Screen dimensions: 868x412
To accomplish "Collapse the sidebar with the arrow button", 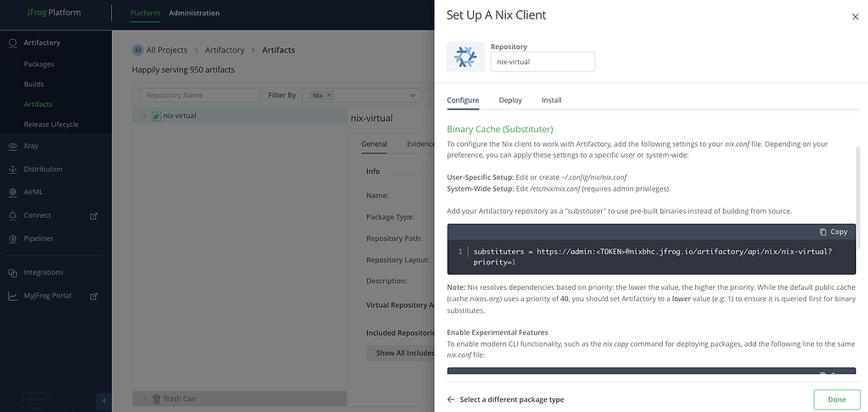I will pos(103,400).
